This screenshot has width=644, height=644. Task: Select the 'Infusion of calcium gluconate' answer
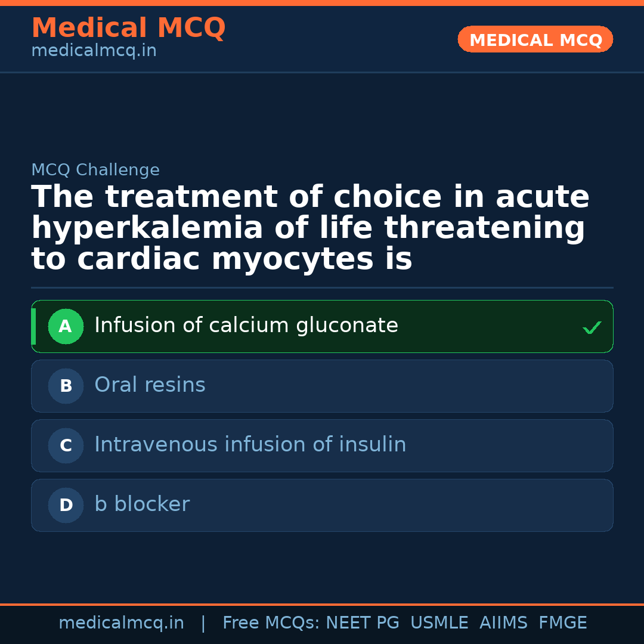coord(246,326)
